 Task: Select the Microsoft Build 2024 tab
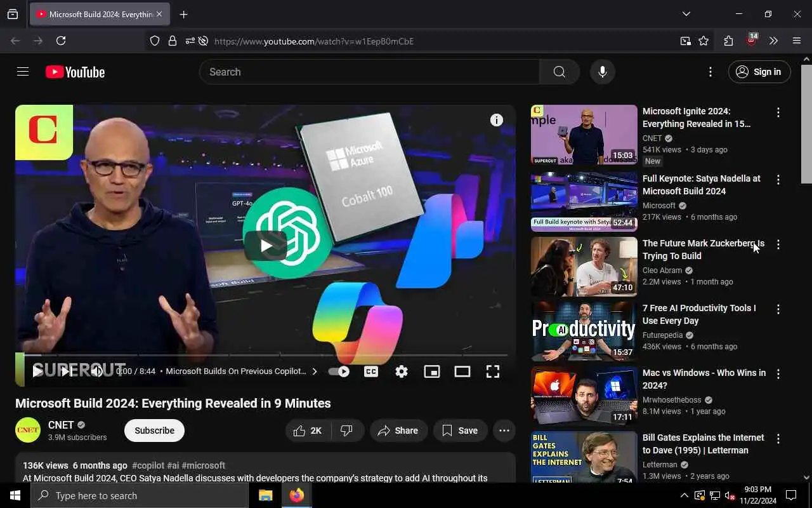click(100, 14)
